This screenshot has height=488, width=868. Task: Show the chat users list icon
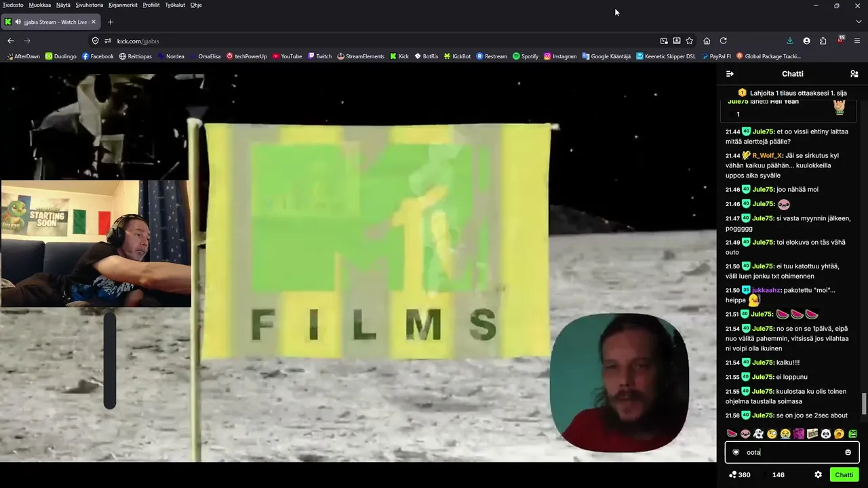pyautogui.click(x=854, y=74)
